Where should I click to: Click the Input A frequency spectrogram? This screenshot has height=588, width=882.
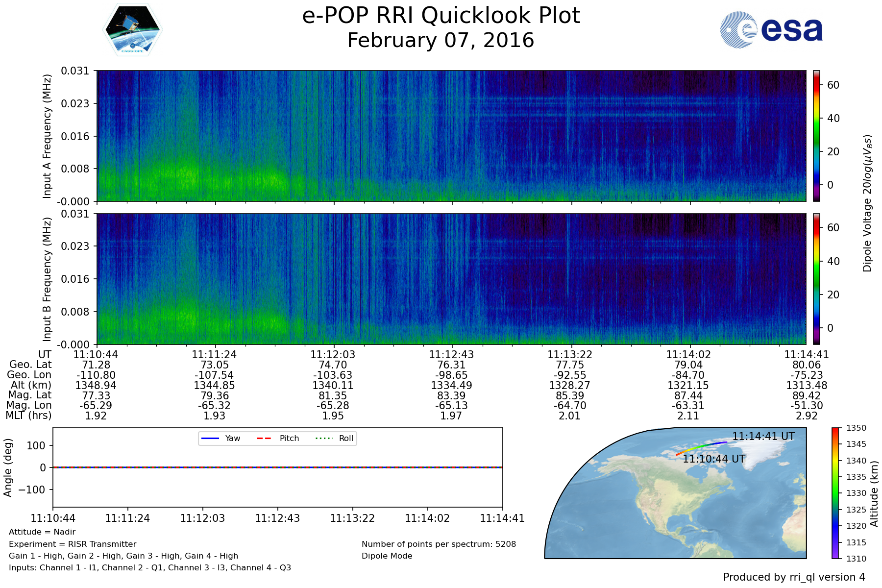pyautogui.click(x=451, y=136)
